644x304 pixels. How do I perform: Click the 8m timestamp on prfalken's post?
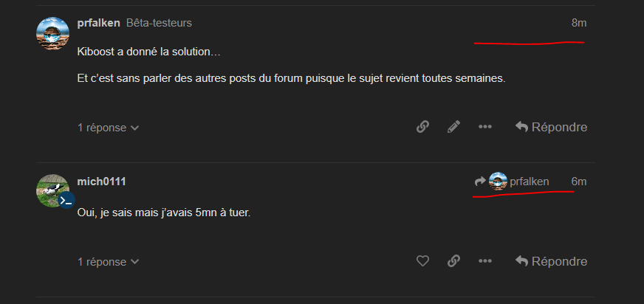(579, 23)
